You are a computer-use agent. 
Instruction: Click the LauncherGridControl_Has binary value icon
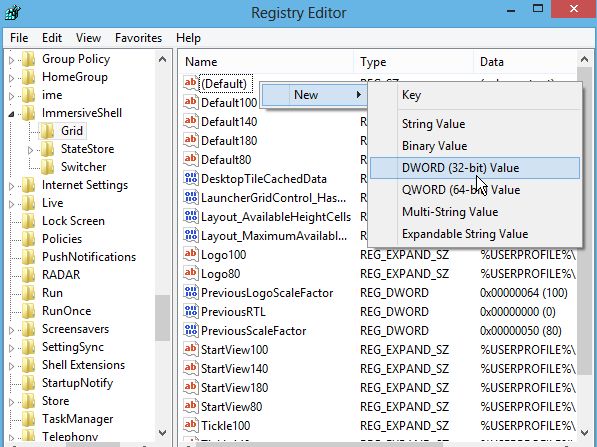point(190,197)
